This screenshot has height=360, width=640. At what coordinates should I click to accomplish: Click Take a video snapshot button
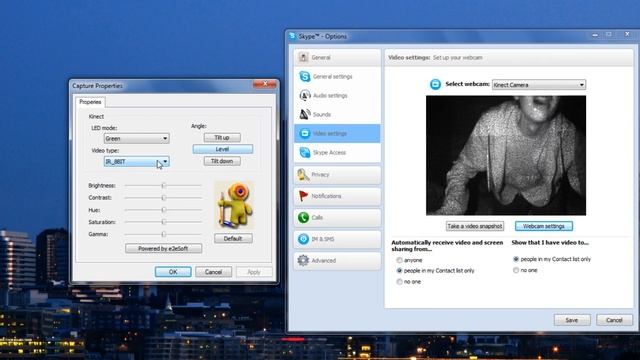tap(475, 226)
